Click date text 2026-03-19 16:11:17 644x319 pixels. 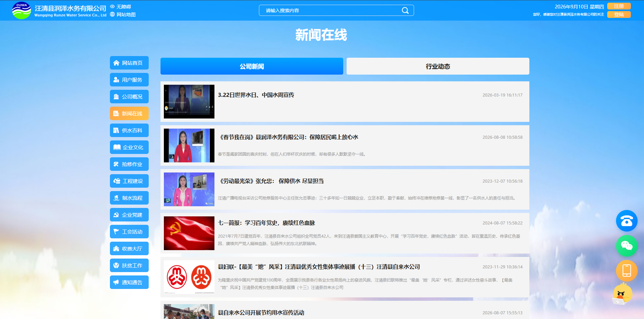502,95
